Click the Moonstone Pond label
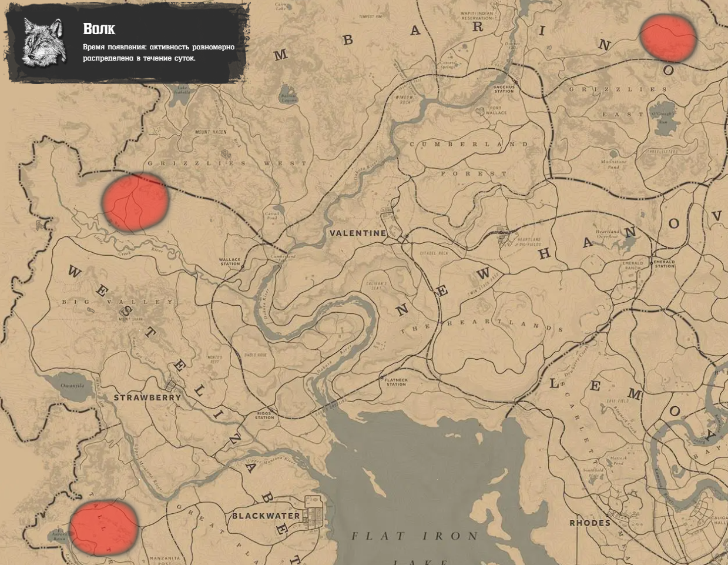 [x=613, y=164]
